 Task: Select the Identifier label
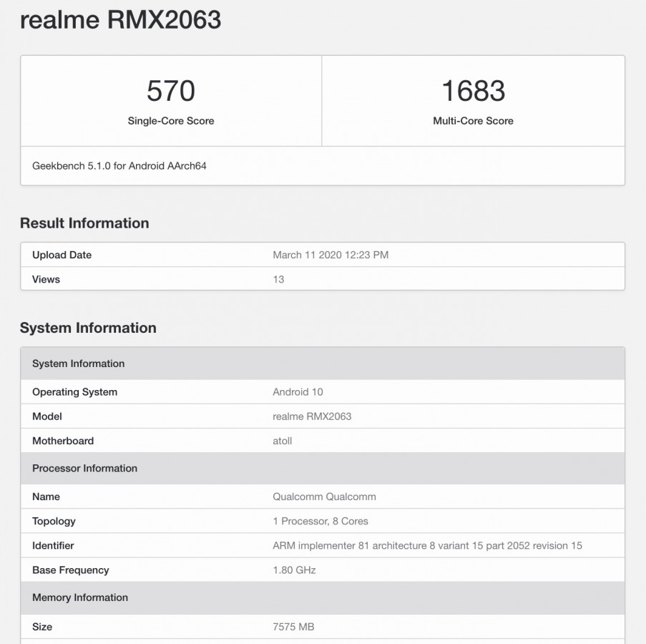pos(53,545)
